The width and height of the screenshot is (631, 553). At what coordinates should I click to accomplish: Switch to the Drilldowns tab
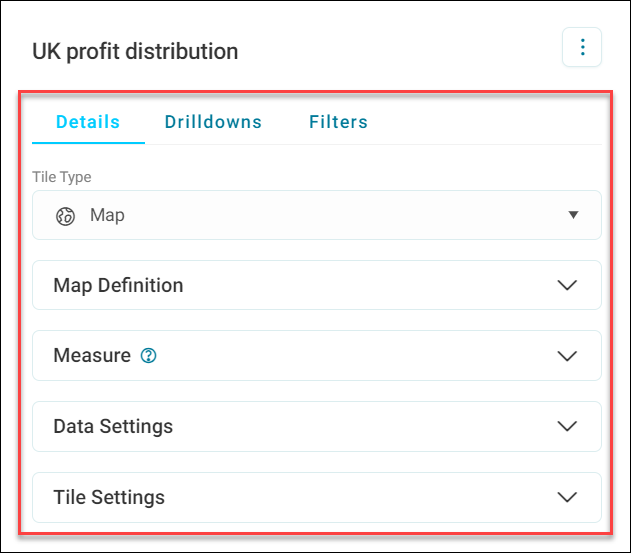pos(213,122)
